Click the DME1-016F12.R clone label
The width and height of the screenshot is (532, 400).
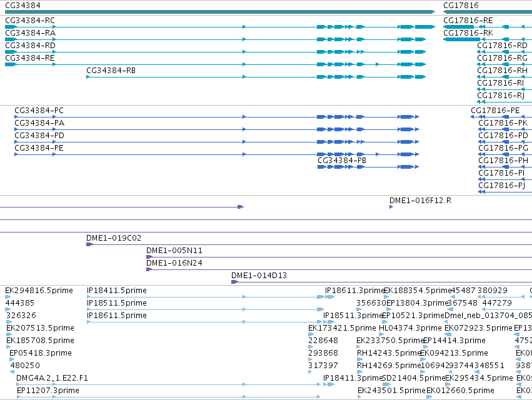(x=420, y=201)
